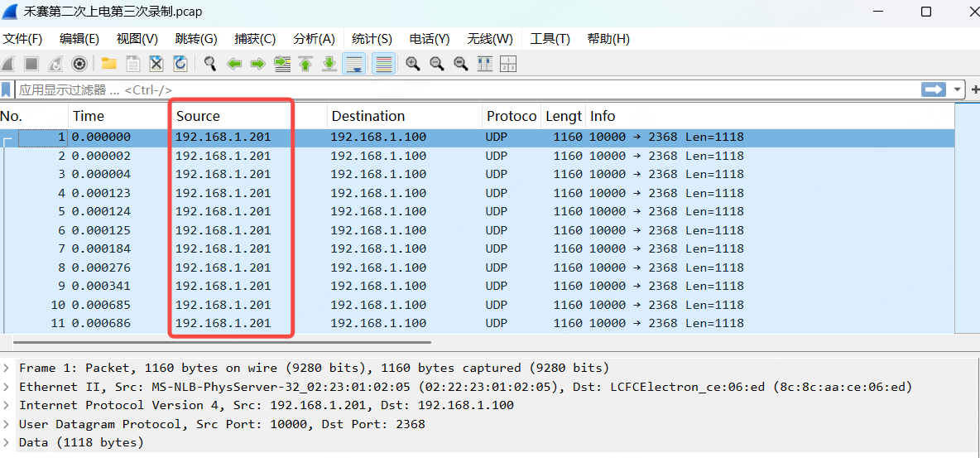This screenshot has width=980, height=458.
Task: Click Destination 192.168.1.100 in packet 5
Action: [x=378, y=211]
